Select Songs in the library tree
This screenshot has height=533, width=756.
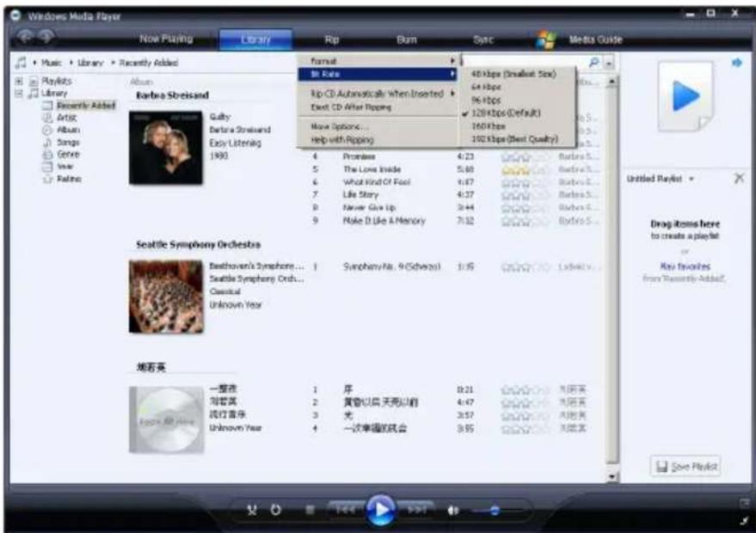coord(68,142)
